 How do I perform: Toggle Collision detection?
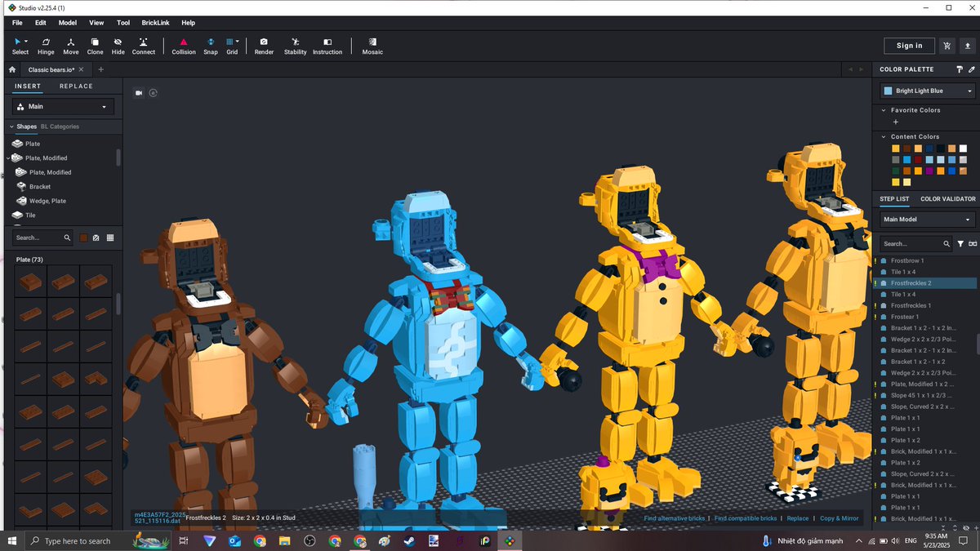(184, 46)
